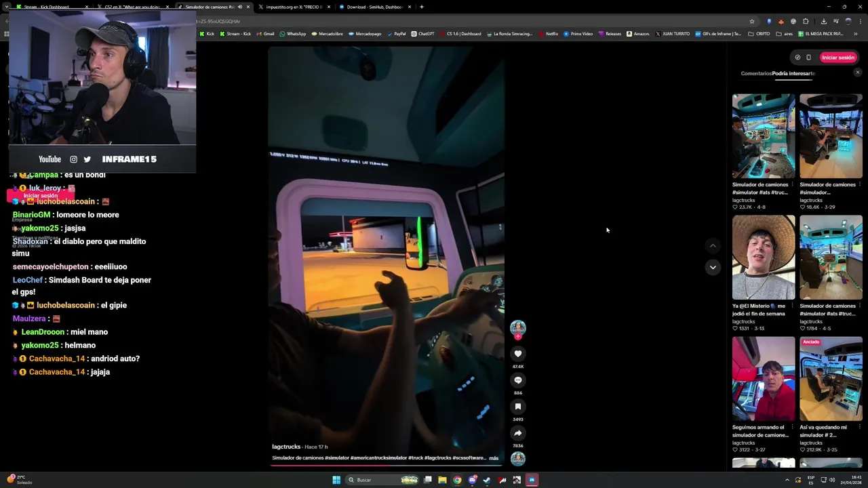The width and height of the screenshot is (868, 488).
Task: Open recommended thumbnail with 1784 likes
Action: pos(831,258)
